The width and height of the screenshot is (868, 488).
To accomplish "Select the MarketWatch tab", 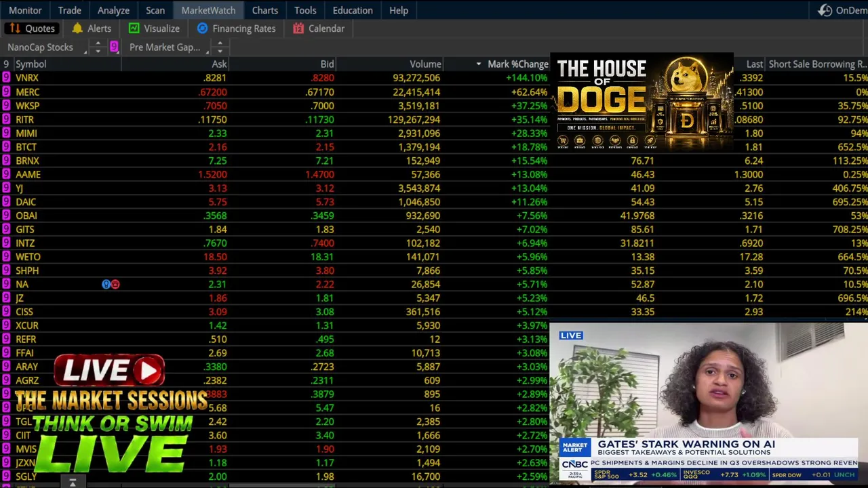I will (208, 10).
